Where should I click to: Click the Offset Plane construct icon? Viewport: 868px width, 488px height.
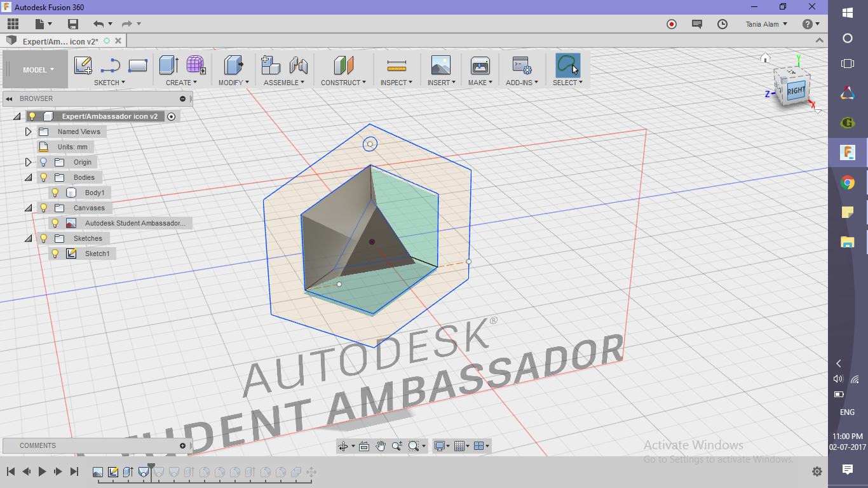tap(343, 65)
